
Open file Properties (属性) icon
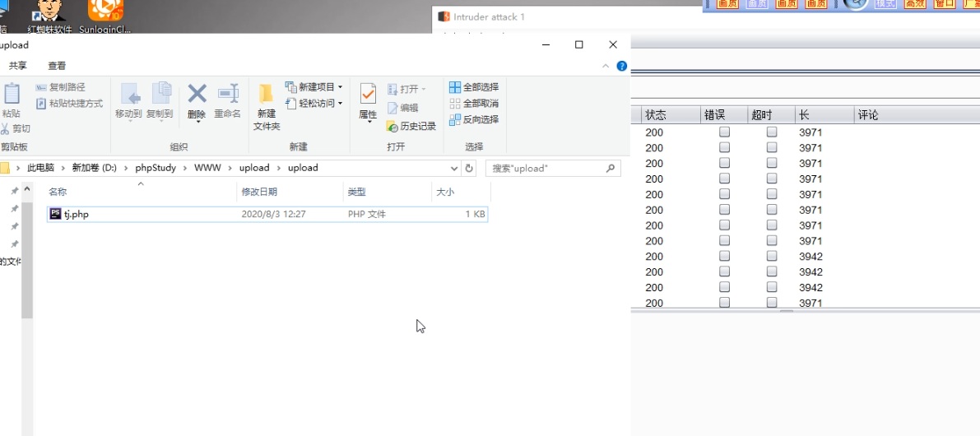pos(368,95)
